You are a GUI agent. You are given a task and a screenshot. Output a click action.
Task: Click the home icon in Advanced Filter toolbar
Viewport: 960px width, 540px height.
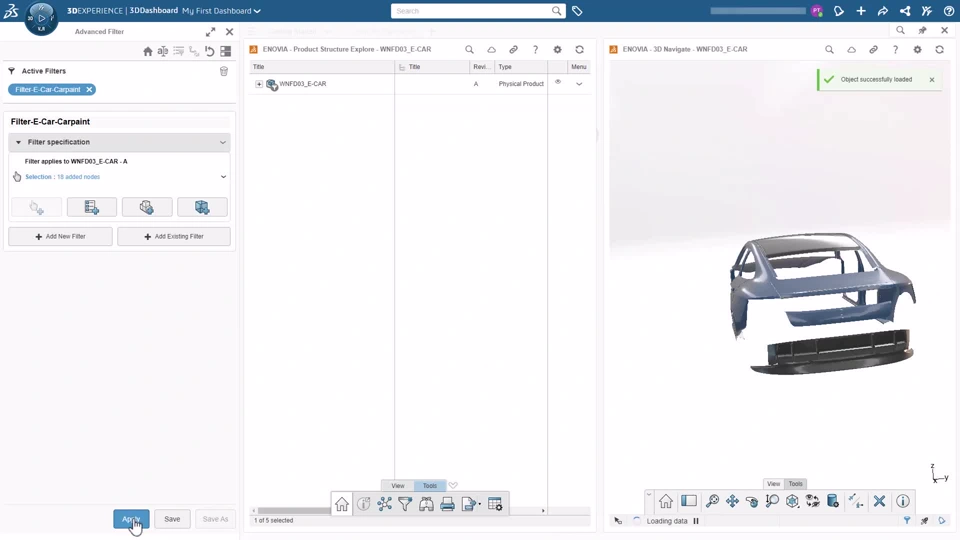click(x=148, y=51)
